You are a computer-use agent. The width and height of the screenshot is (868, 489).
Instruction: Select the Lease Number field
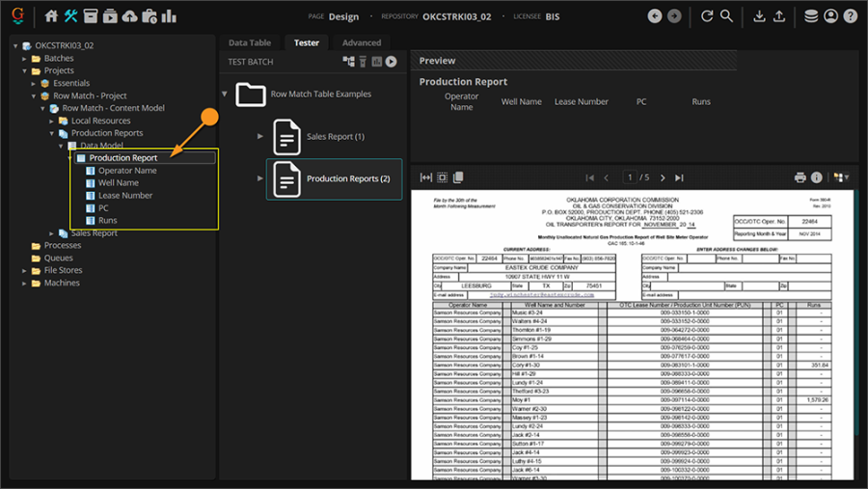point(124,196)
